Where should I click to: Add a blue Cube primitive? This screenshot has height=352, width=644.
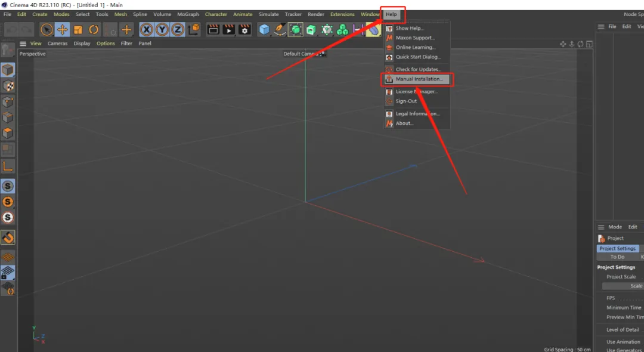(x=264, y=30)
